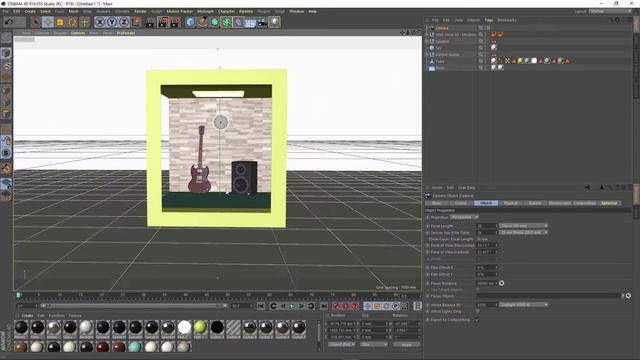Open the Projection dropdown
This screenshot has height=360, width=640.
464,217
